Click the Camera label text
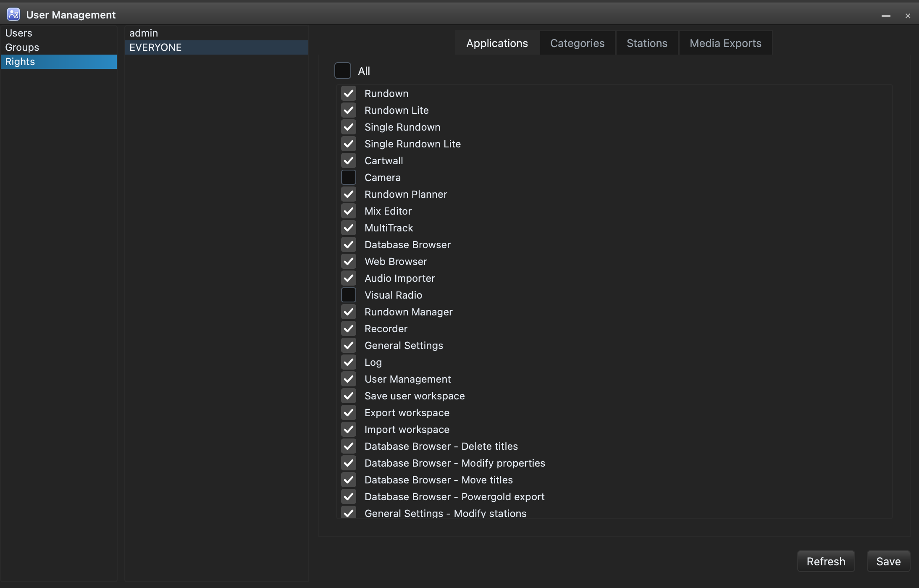 click(x=383, y=178)
